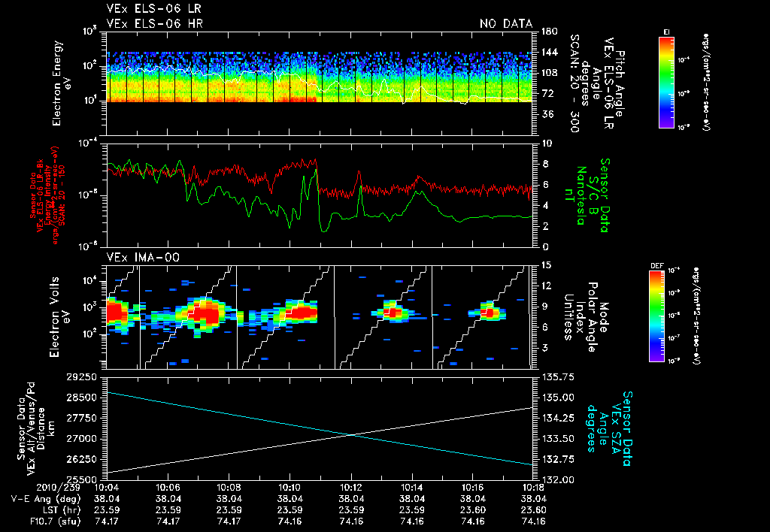The image size is (770, 532).
Task: Click the 8 nanotesla tick value
Action: click(x=544, y=165)
